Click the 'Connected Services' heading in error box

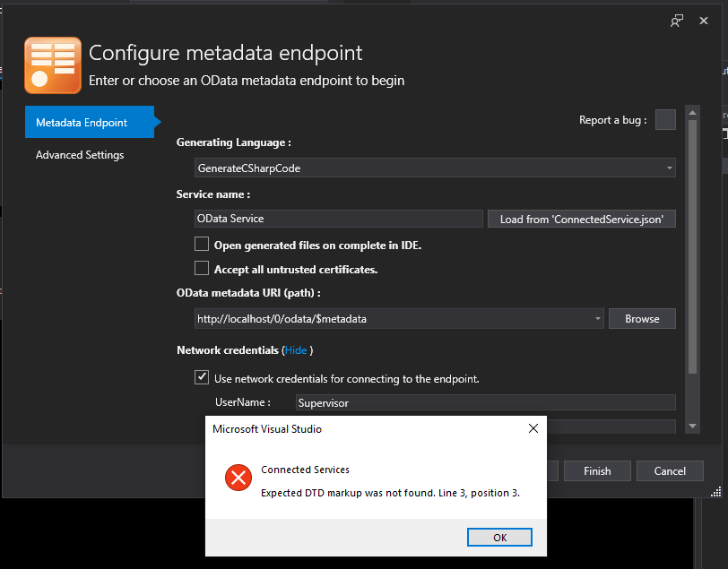[305, 470]
